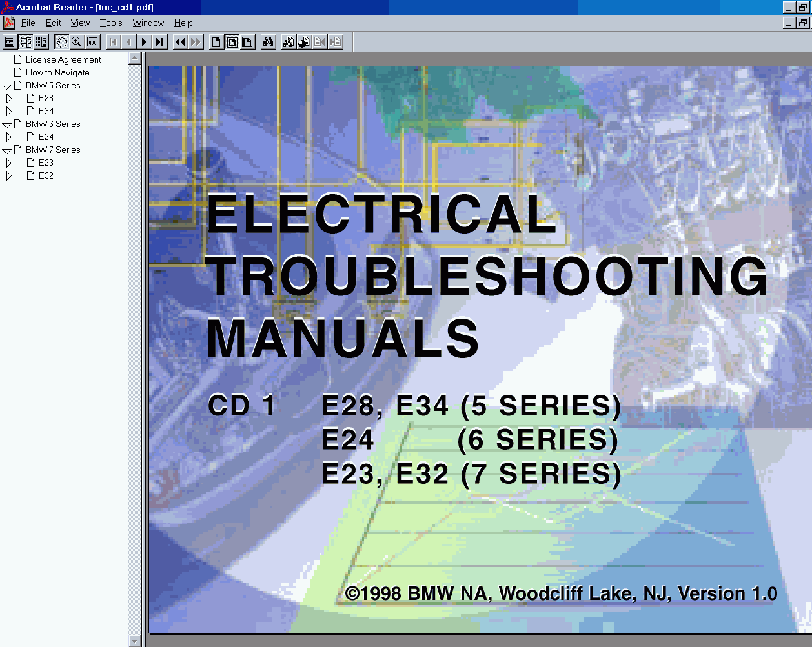Screen dimensions: 812x647
Task: Click the Acrobat document icon left of File
Action: 9,23
